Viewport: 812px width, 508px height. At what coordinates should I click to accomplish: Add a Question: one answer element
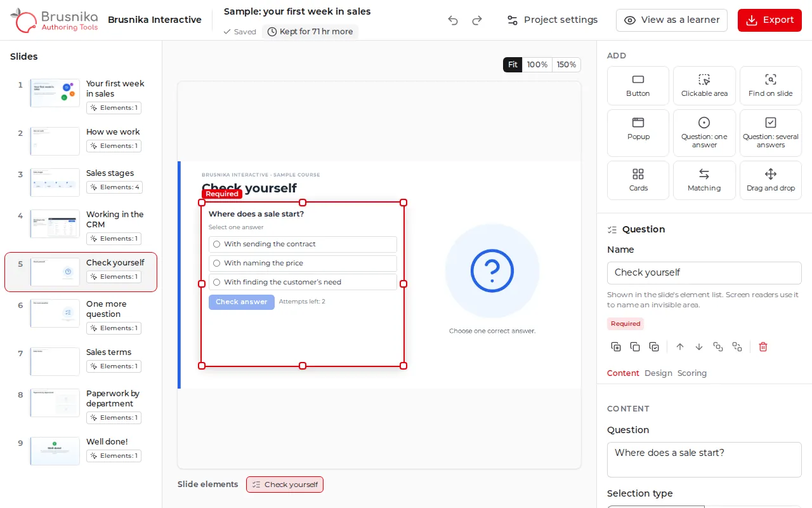704,133
